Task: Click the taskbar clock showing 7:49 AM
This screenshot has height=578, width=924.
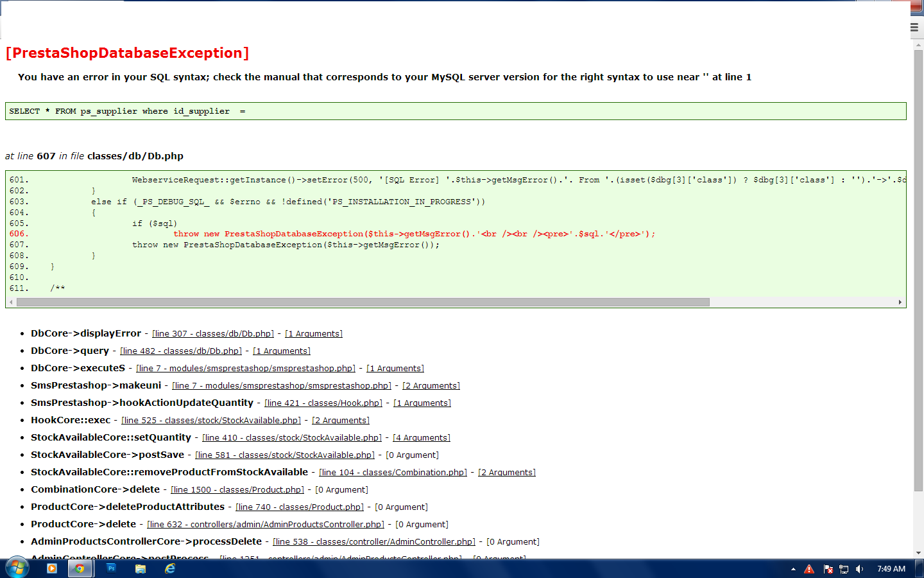Action: 891,569
